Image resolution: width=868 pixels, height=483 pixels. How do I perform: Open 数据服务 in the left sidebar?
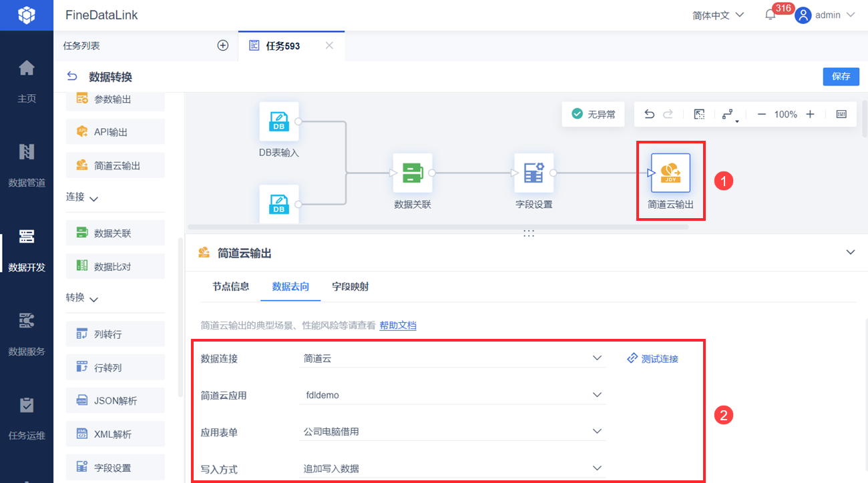[27, 334]
